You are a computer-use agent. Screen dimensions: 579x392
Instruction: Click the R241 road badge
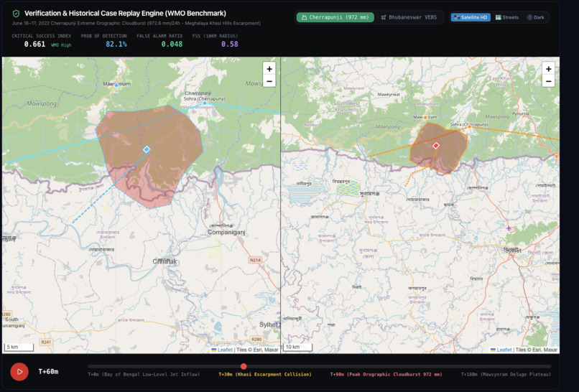coord(46,342)
